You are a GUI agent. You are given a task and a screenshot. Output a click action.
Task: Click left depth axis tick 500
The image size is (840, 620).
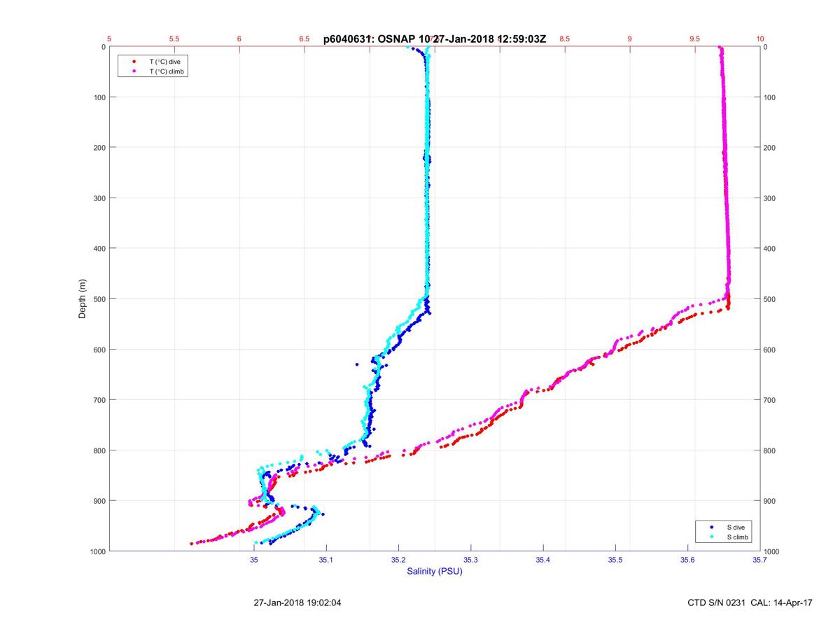98,299
